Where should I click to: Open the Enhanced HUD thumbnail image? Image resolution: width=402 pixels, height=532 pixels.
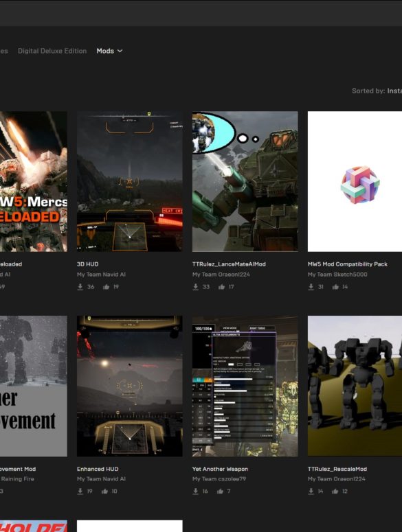(x=130, y=386)
